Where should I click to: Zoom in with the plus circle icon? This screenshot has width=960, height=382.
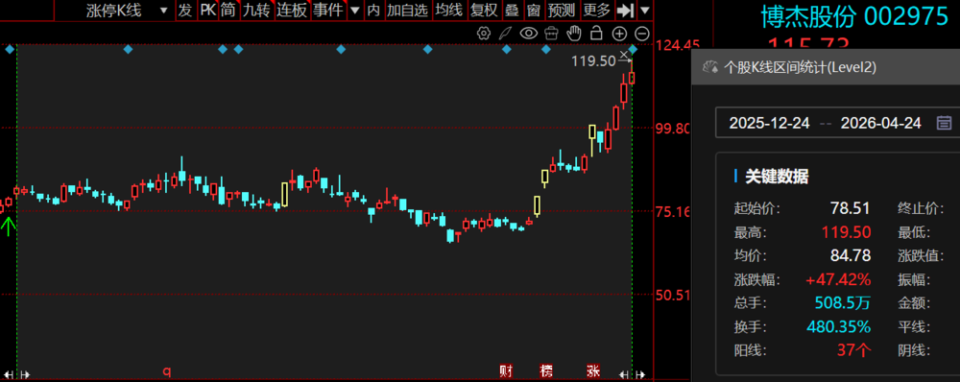[620, 33]
